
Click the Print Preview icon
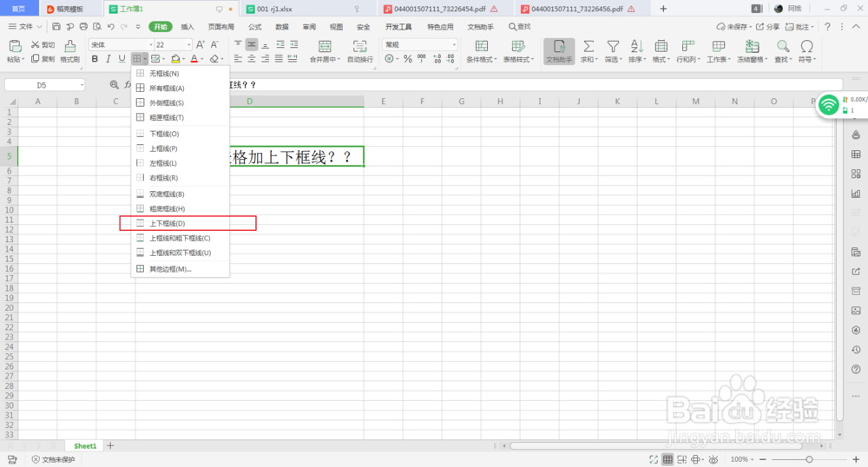pyautogui.click(x=97, y=27)
